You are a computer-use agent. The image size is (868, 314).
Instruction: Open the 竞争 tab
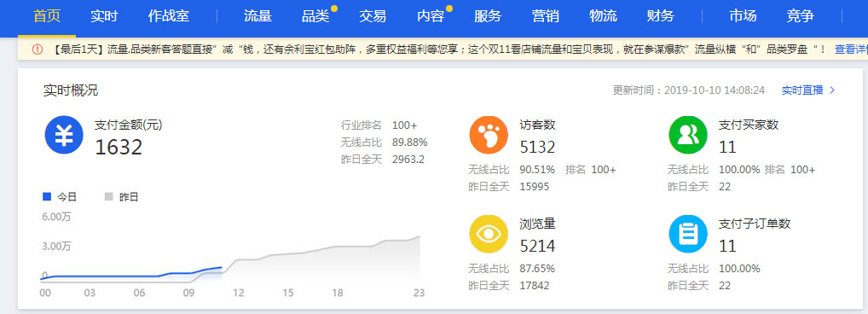tap(801, 16)
